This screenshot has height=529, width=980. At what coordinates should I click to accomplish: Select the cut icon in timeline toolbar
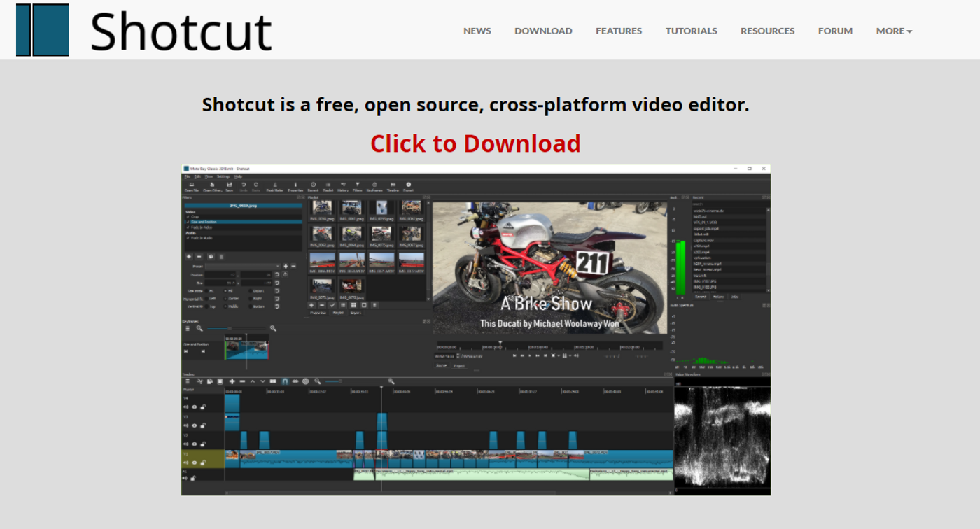[200, 381]
